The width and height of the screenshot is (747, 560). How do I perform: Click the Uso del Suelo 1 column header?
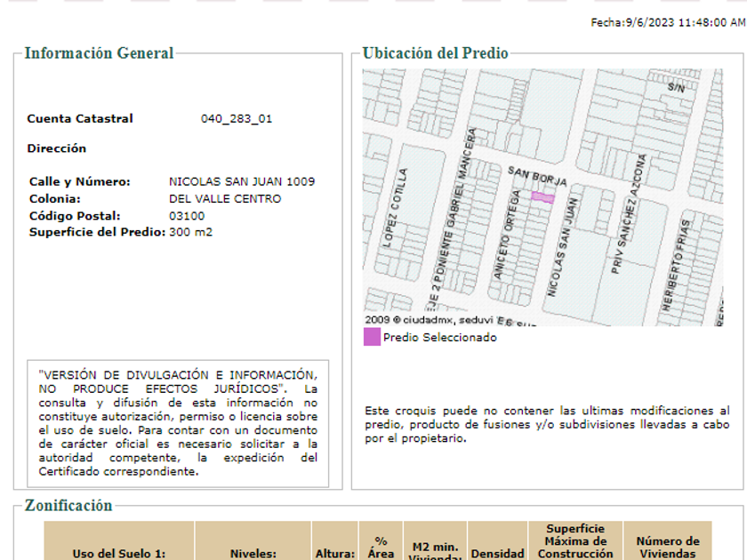[x=119, y=553]
